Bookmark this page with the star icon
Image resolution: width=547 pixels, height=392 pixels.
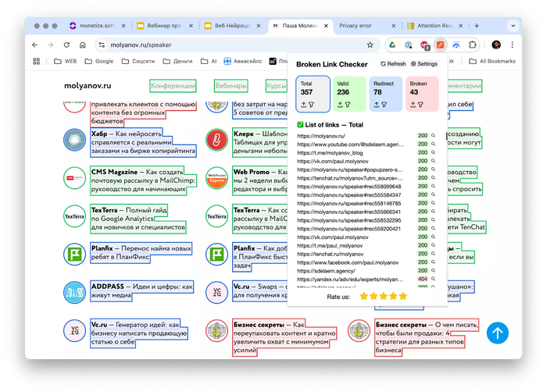pyautogui.click(x=370, y=45)
